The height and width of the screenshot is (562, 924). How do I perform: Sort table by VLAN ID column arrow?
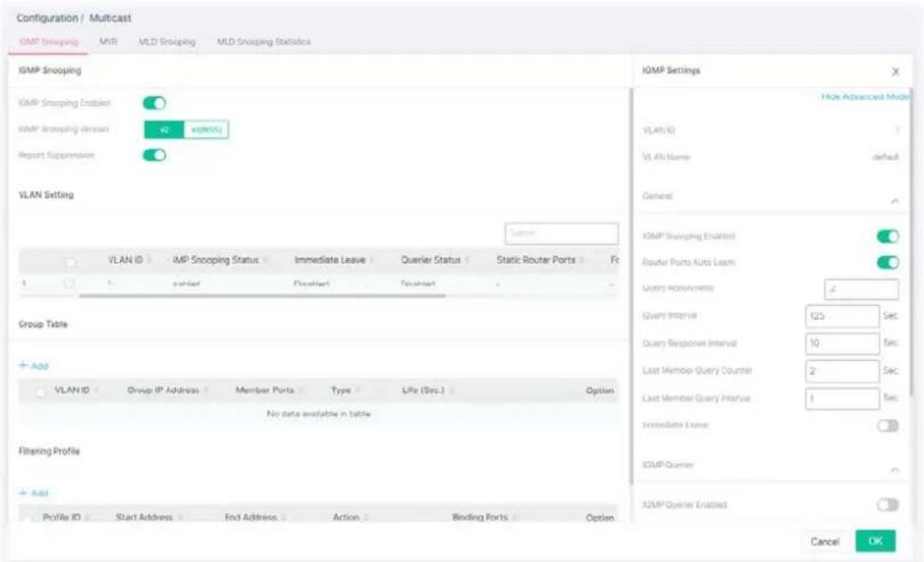point(149,260)
